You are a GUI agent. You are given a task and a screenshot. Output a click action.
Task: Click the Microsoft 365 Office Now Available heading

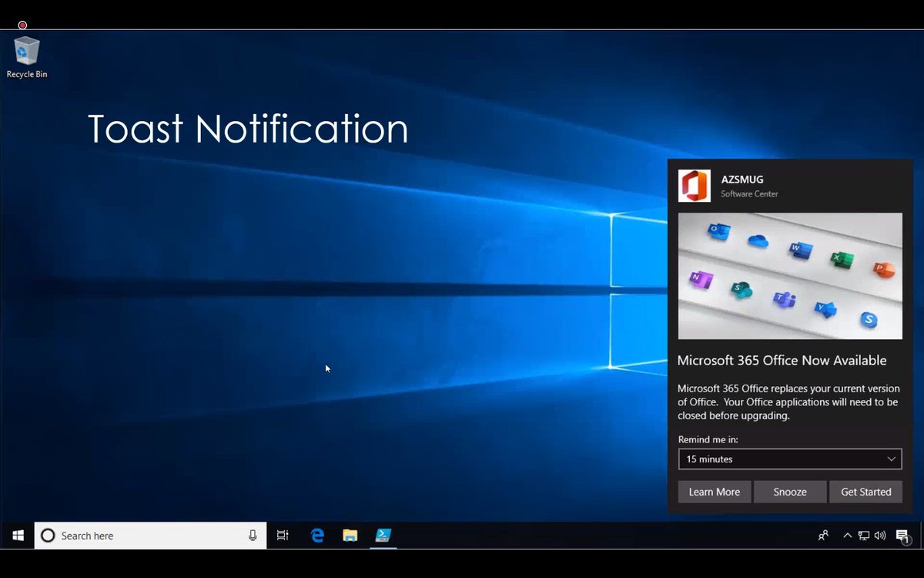tap(782, 361)
